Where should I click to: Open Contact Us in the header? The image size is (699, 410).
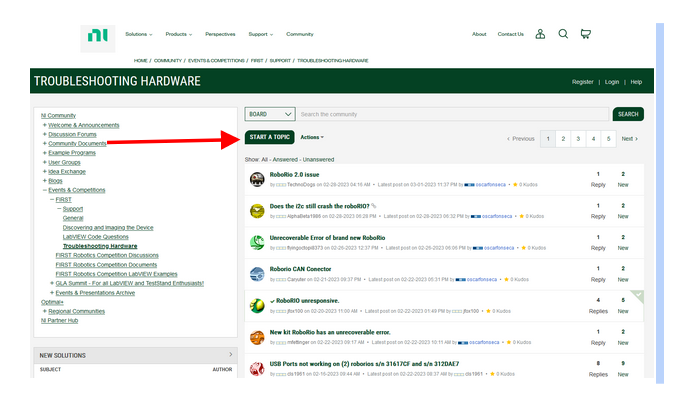pyautogui.click(x=510, y=34)
